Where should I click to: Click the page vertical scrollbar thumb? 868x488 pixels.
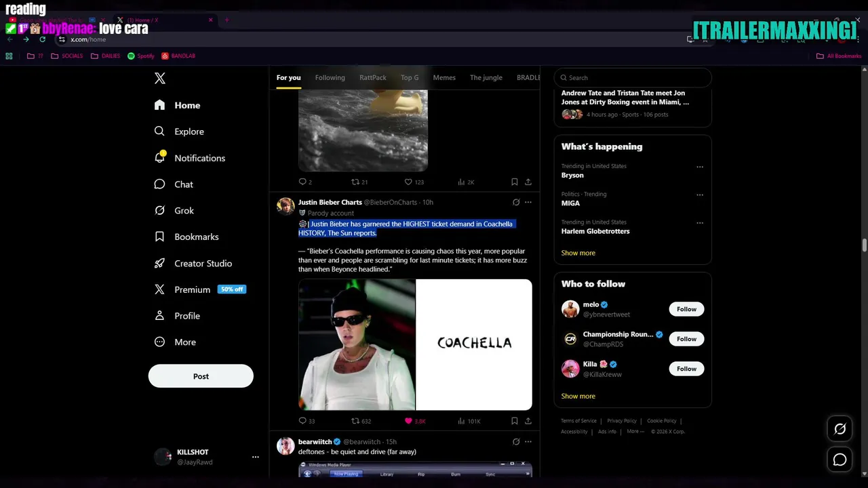[864, 245]
